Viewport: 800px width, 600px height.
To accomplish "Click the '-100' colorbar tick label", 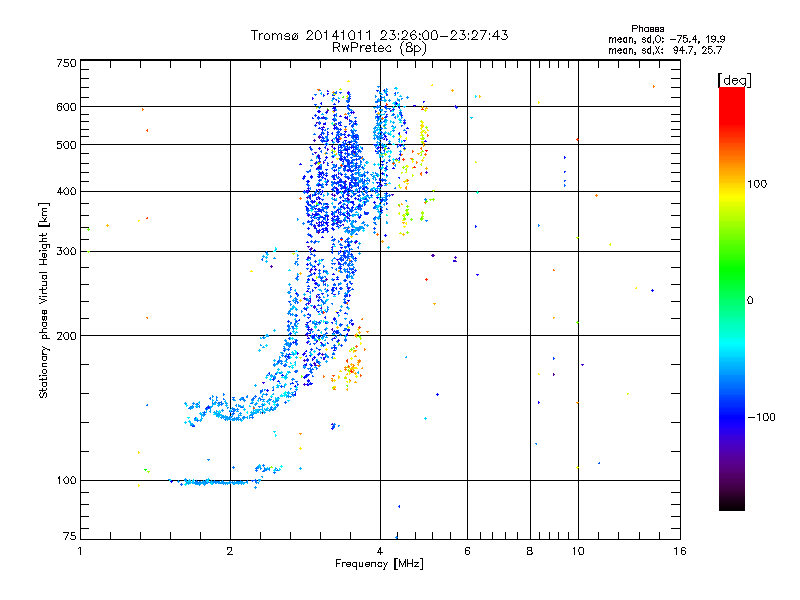I will click(762, 417).
